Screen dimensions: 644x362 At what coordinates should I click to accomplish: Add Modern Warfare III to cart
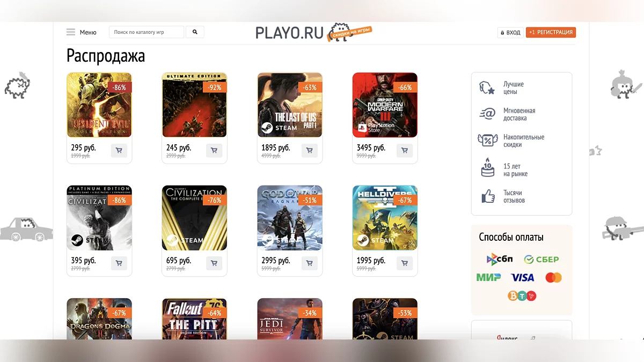point(405,151)
